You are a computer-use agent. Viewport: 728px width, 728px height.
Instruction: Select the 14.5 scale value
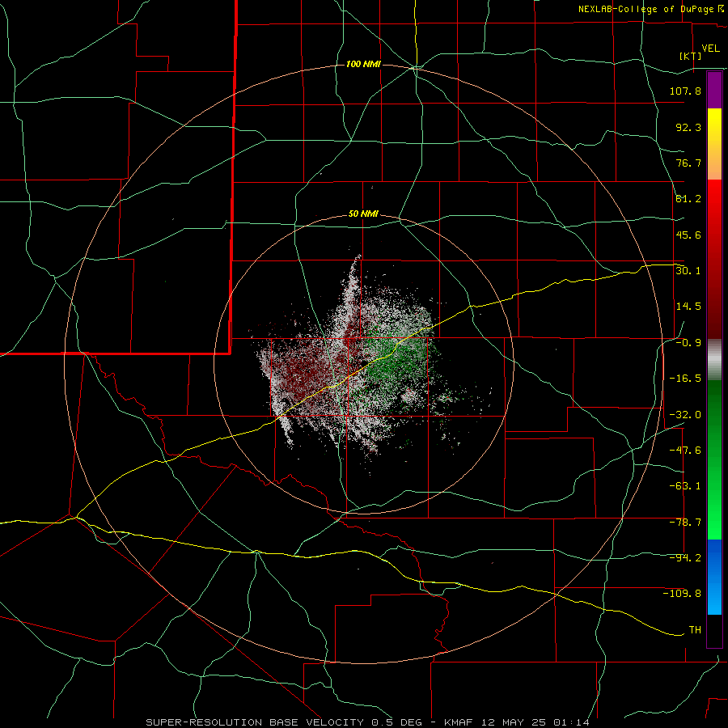pos(688,306)
